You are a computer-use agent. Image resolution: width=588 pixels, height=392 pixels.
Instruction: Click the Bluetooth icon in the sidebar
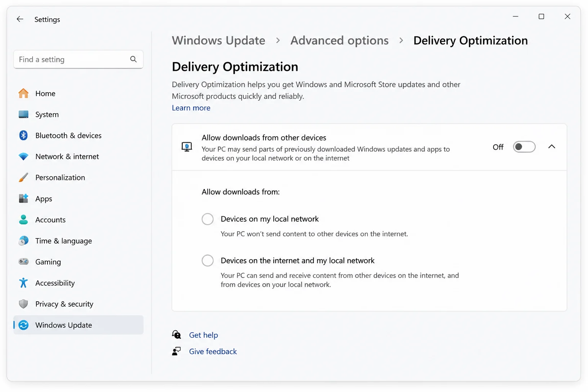click(23, 136)
